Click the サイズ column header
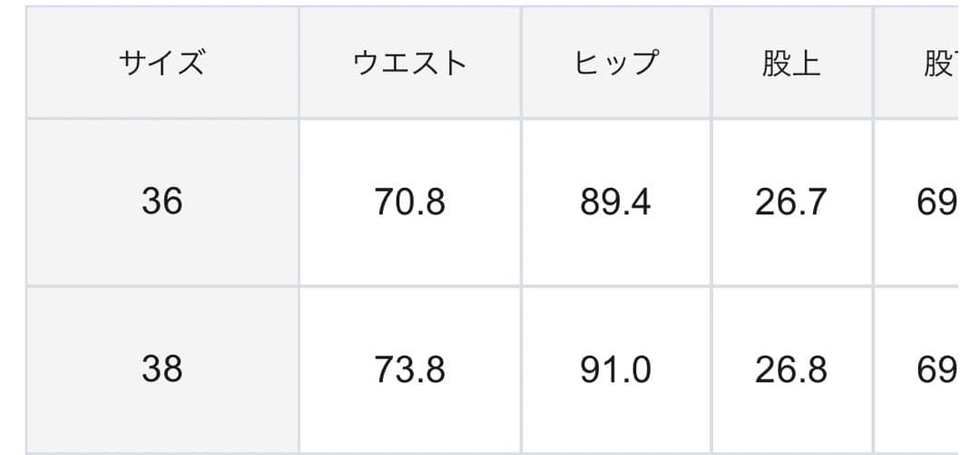Screen dimensions: 980x455 coord(162,64)
